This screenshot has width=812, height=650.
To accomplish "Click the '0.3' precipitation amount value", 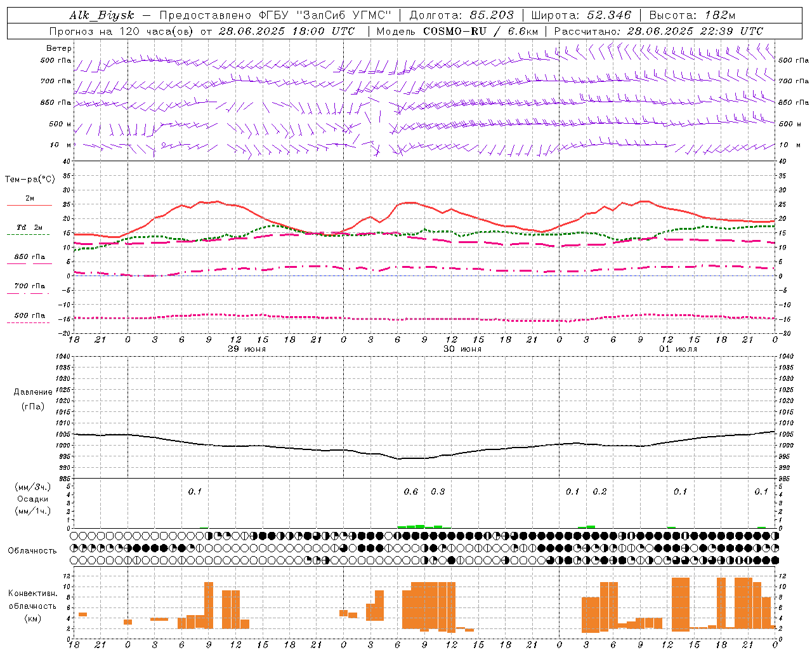I will (438, 491).
